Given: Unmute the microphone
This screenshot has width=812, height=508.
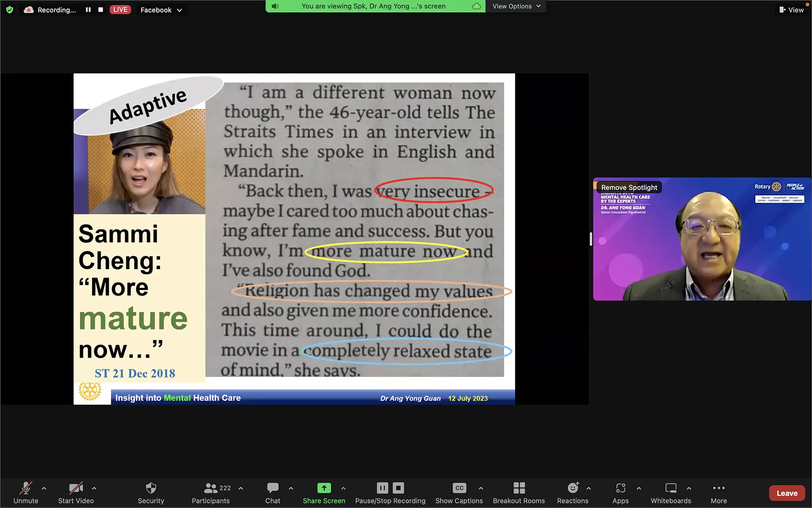Looking at the screenshot, I should [26, 493].
